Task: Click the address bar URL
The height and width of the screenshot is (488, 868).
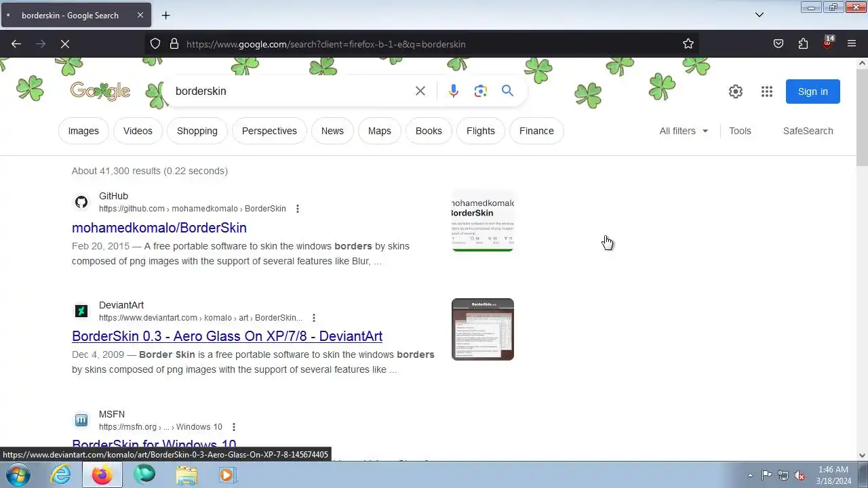Action: (325, 44)
